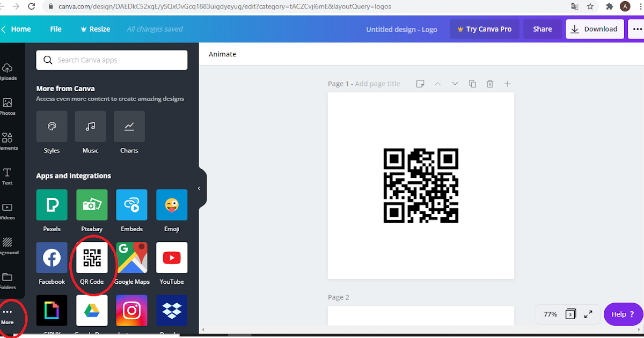Click the Animate option

click(x=222, y=54)
